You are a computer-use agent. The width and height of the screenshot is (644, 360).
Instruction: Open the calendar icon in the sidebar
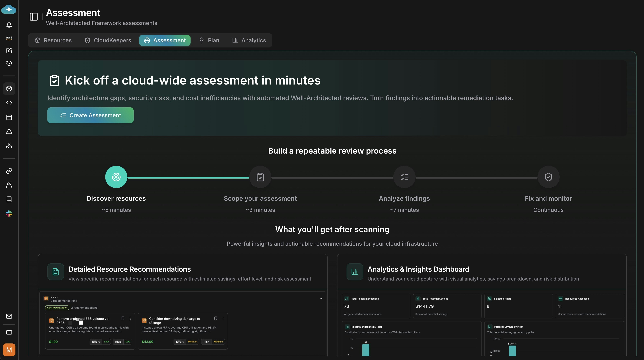[x=9, y=117]
